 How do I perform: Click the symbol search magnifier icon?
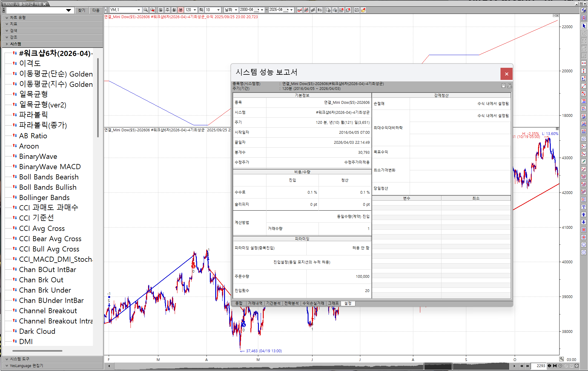coord(146,10)
